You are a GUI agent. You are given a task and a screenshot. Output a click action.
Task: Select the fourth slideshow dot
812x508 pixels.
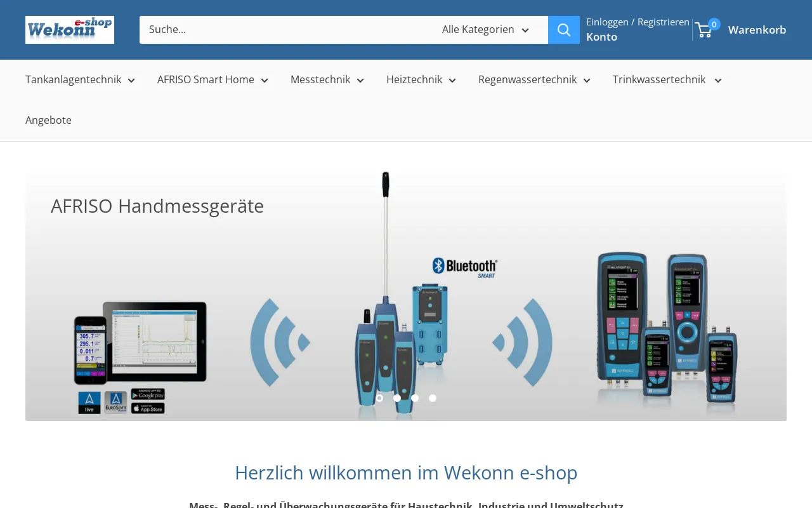433,398
